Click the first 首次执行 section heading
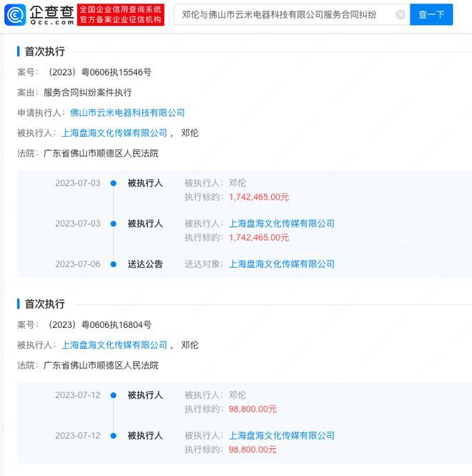This screenshot has height=476, width=472. (x=44, y=52)
